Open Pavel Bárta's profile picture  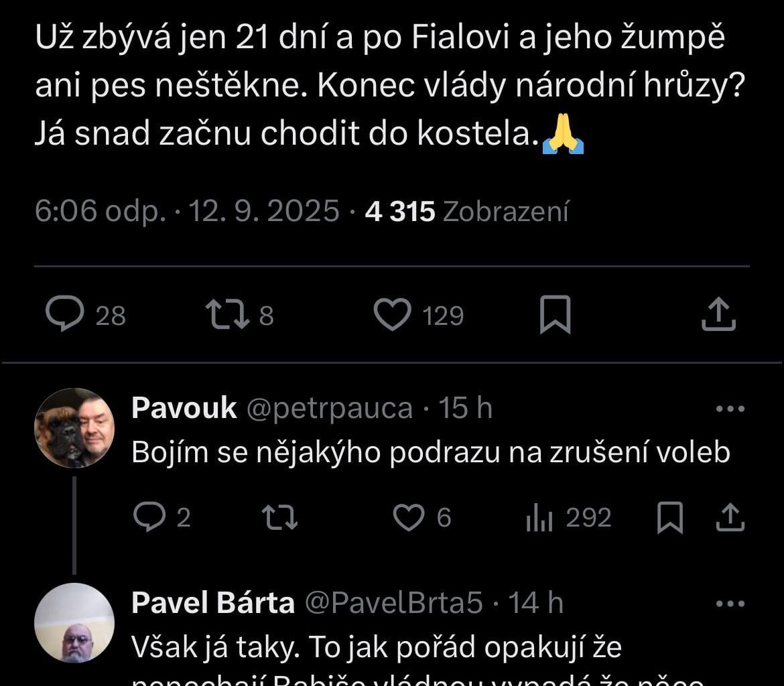point(74,622)
